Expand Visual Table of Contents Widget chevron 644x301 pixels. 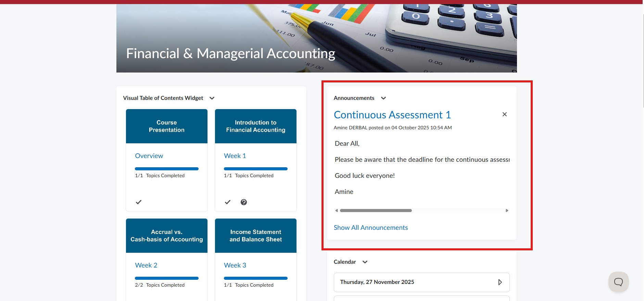pos(212,98)
